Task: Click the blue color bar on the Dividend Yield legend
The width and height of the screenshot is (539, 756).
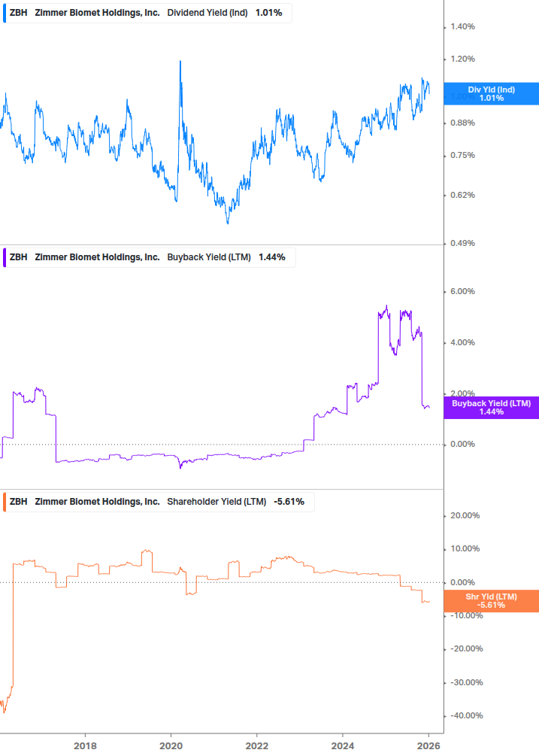Action: click(x=5, y=13)
